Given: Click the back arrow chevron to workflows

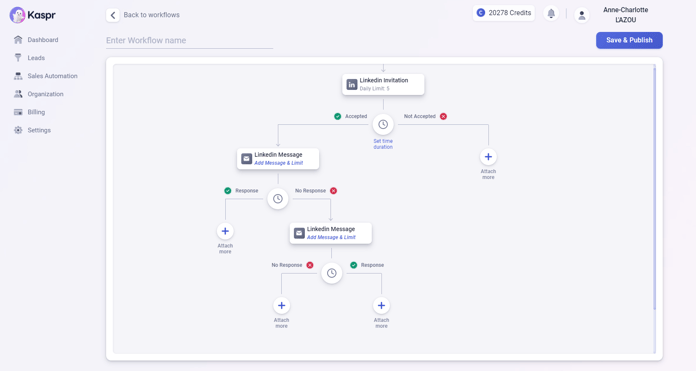Looking at the screenshot, I should coord(113,15).
